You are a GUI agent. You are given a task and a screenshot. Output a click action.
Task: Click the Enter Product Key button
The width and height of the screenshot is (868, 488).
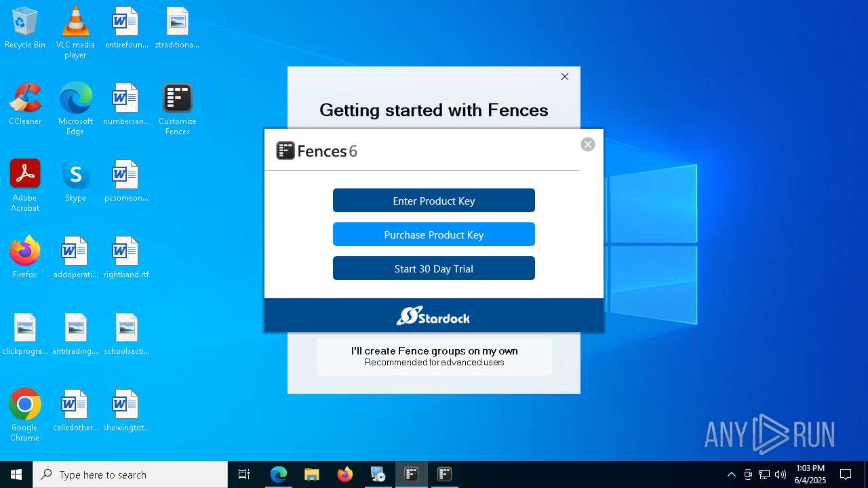tap(434, 201)
